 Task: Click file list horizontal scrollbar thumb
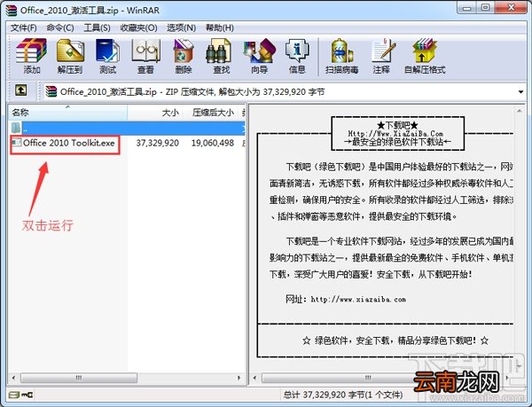[79, 378]
